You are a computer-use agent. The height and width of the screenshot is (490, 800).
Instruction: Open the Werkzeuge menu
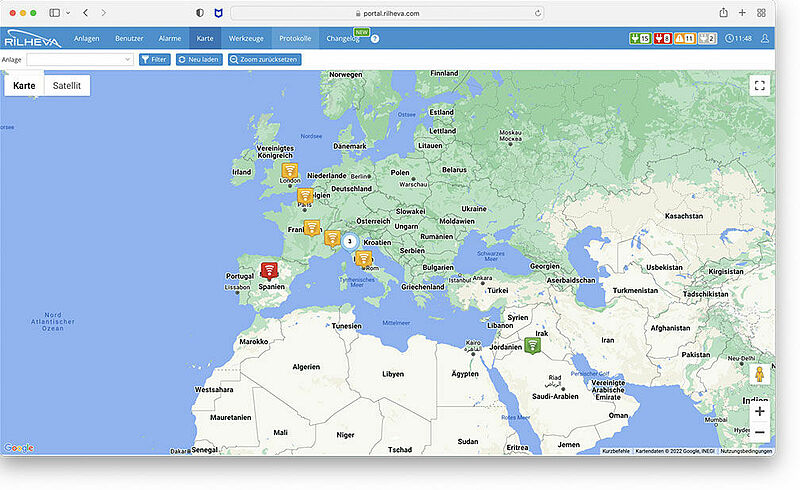pyautogui.click(x=246, y=38)
